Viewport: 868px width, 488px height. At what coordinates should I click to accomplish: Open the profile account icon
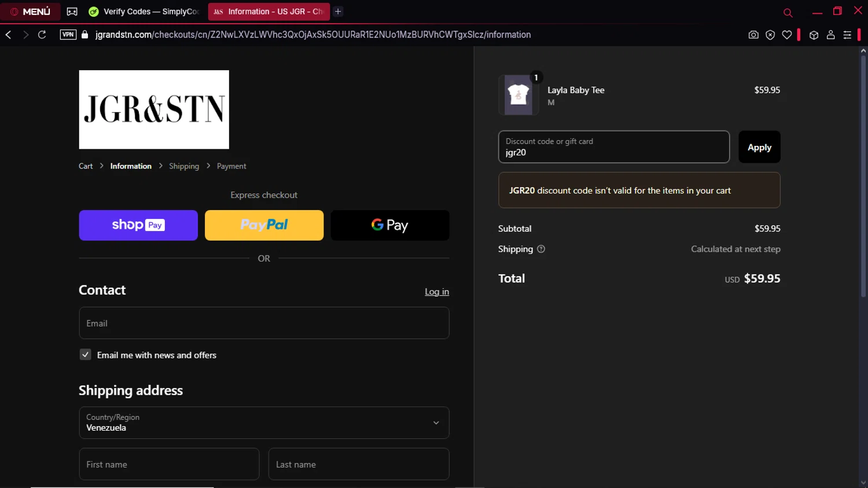tap(830, 35)
